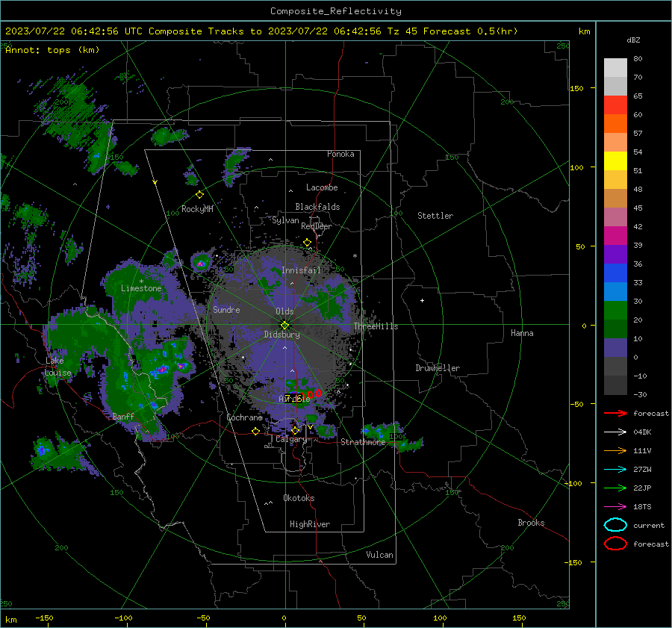Image resolution: width=672 pixels, height=628 pixels.
Task: Click the 'Forecast 0.5(hr)' header text
Action: coord(470,31)
